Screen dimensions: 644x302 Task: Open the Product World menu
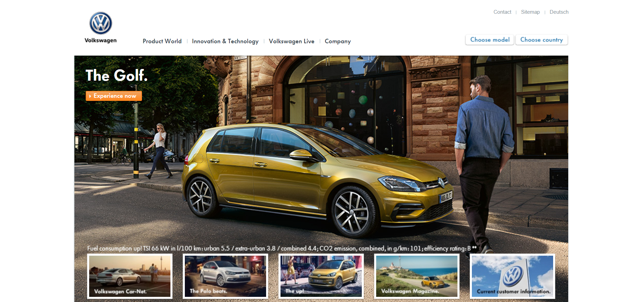[x=162, y=41]
